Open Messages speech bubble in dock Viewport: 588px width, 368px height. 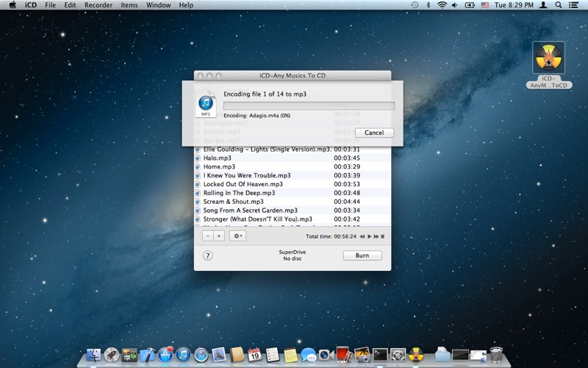308,355
